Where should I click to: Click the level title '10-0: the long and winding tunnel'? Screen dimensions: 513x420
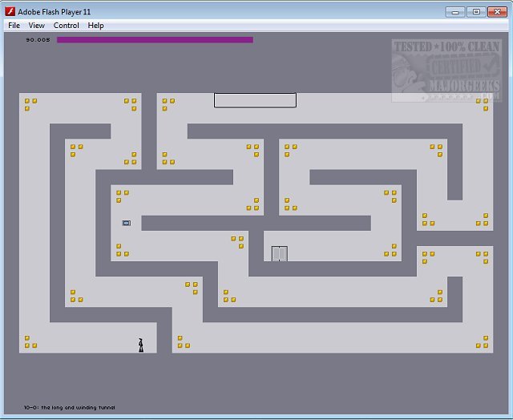click(70, 407)
